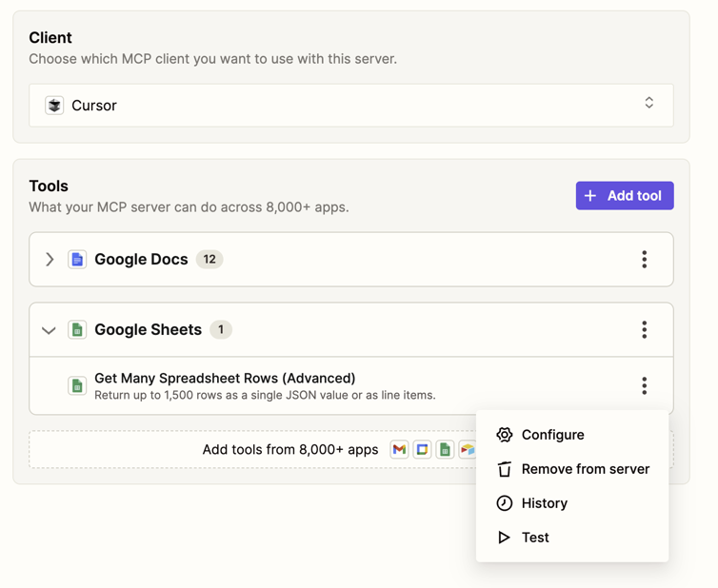Choose Configure from the context menu
The width and height of the screenshot is (718, 588).
tap(572, 435)
